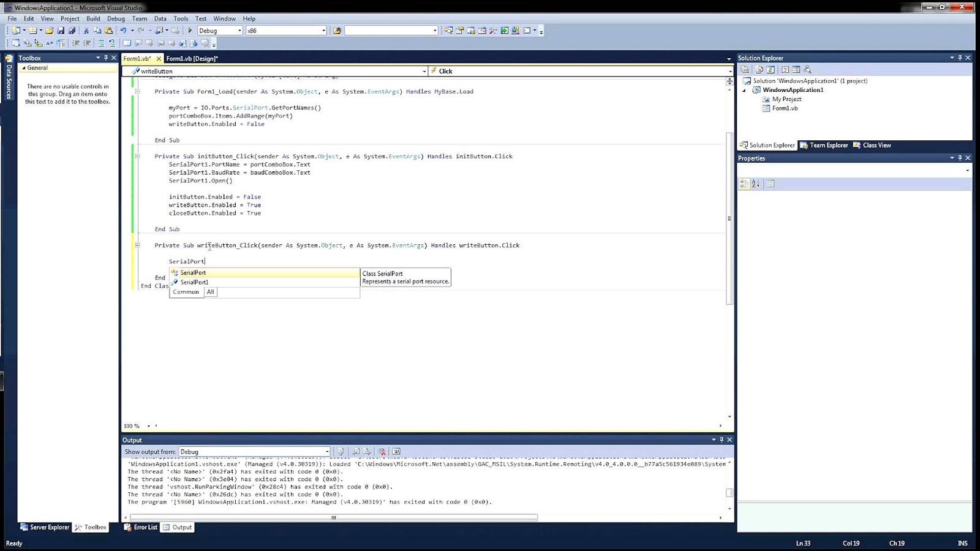Toggle pin on Properties panel
The height and width of the screenshot is (551, 980).
[960, 158]
